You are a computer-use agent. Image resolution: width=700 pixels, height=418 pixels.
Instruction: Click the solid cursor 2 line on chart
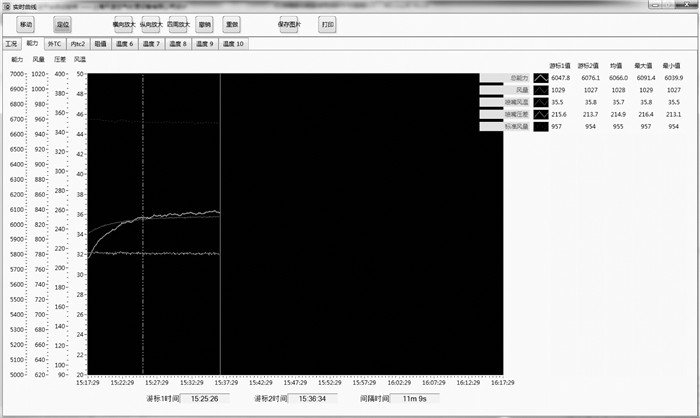click(x=220, y=223)
